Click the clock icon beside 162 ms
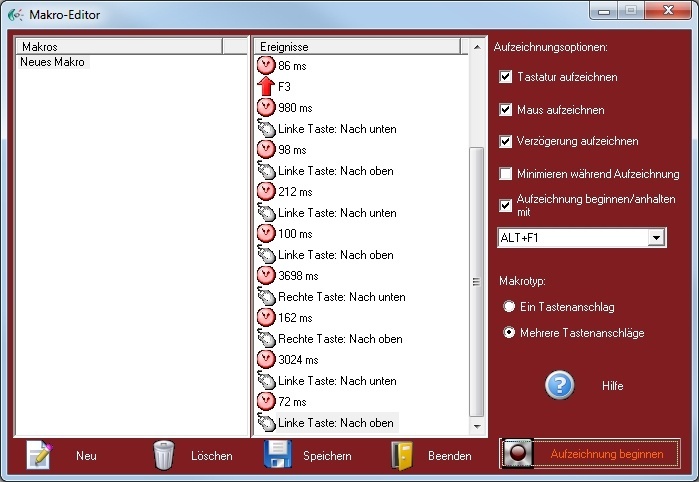 [266, 317]
